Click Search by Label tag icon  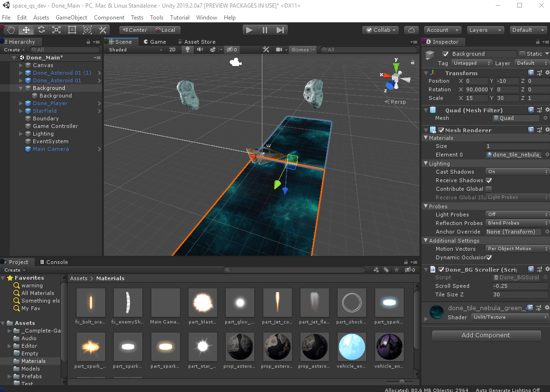point(386,270)
